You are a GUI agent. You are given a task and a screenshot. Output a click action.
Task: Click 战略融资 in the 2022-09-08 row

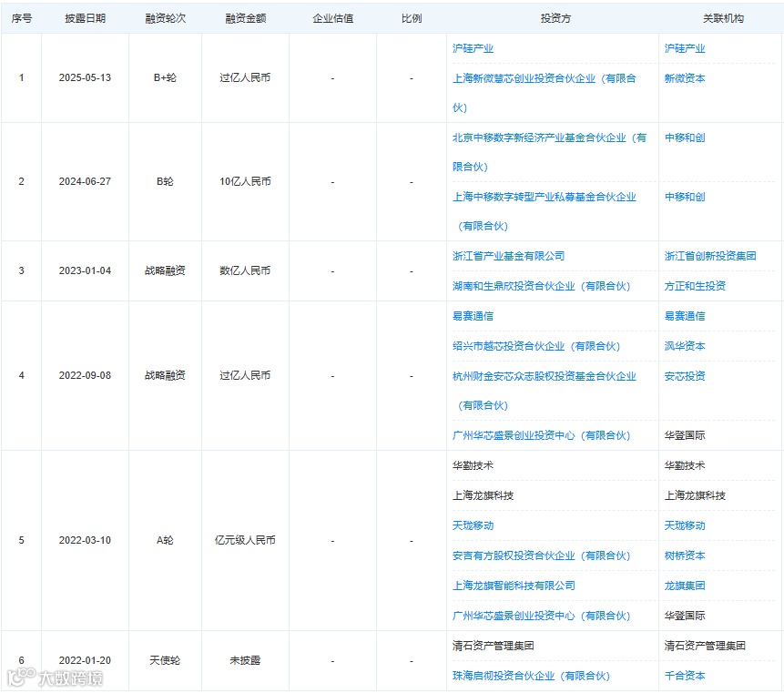pyautogui.click(x=165, y=375)
